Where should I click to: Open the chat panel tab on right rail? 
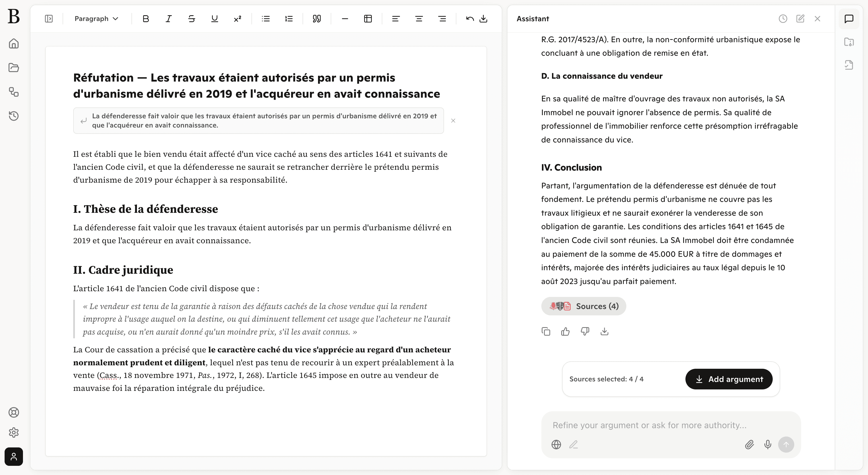pyautogui.click(x=849, y=19)
